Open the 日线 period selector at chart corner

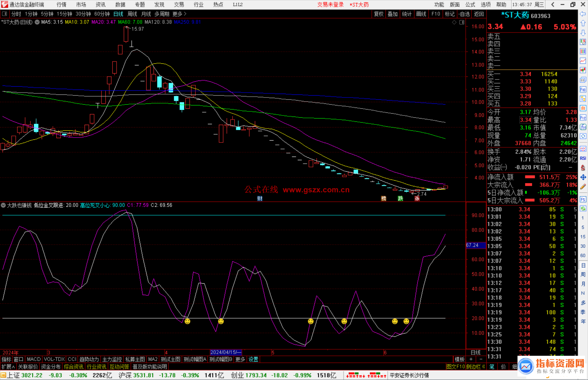[x=476, y=352]
